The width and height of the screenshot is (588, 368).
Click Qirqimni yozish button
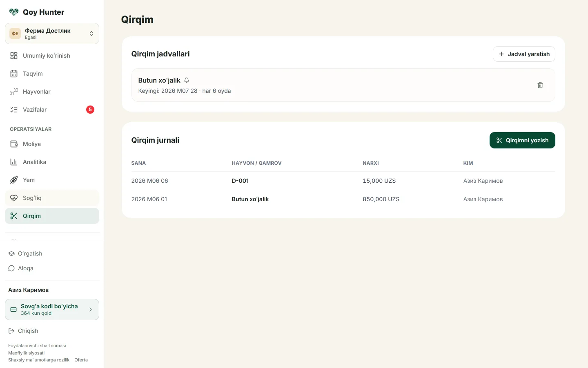point(522,140)
